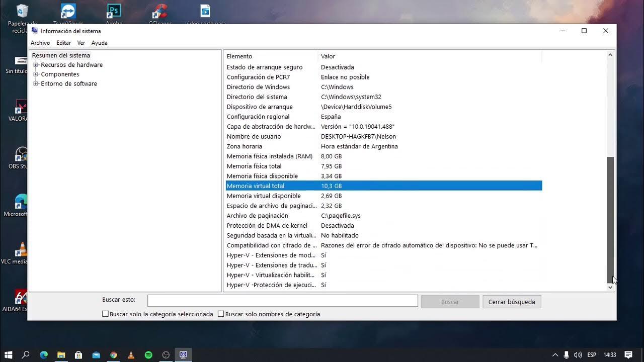Enable 'Buscar solo nombres de categoría'

coord(220,314)
